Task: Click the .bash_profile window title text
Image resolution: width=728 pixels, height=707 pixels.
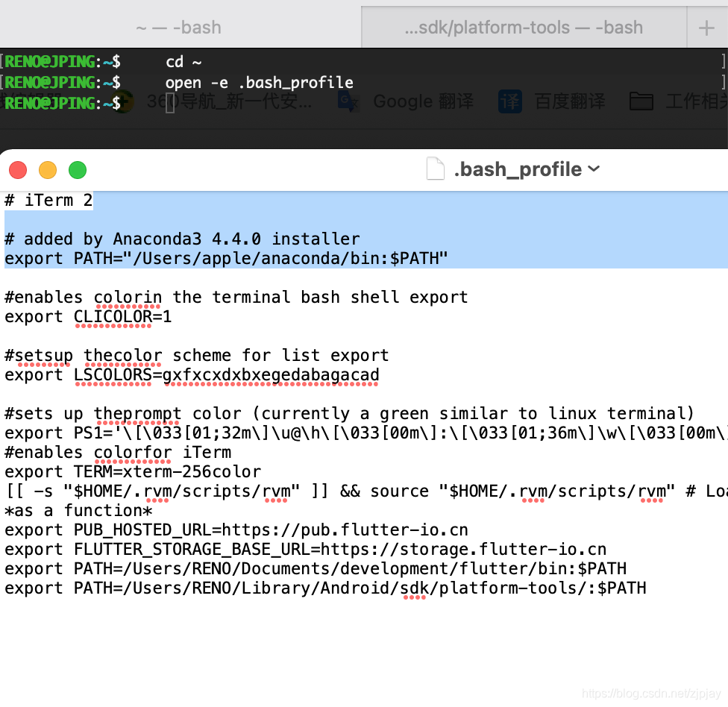Action: coord(518,169)
